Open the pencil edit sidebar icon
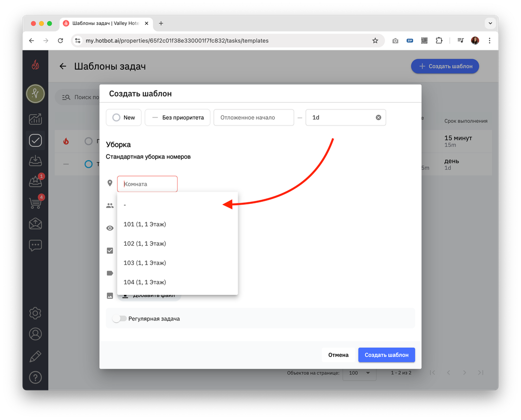The image size is (521, 420). pos(35,356)
